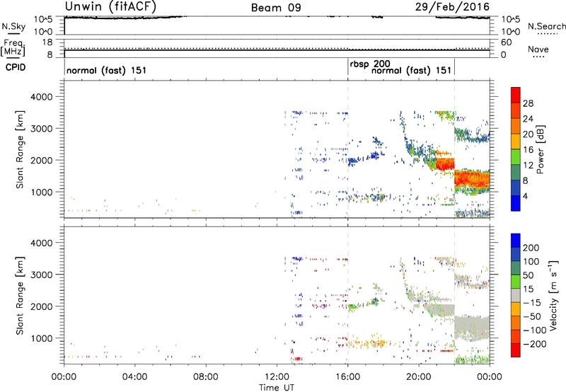Click the 'Power [dB]' colorbar label
Image resolution: width=566 pixels, height=392 pixels.
(x=540, y=149)
